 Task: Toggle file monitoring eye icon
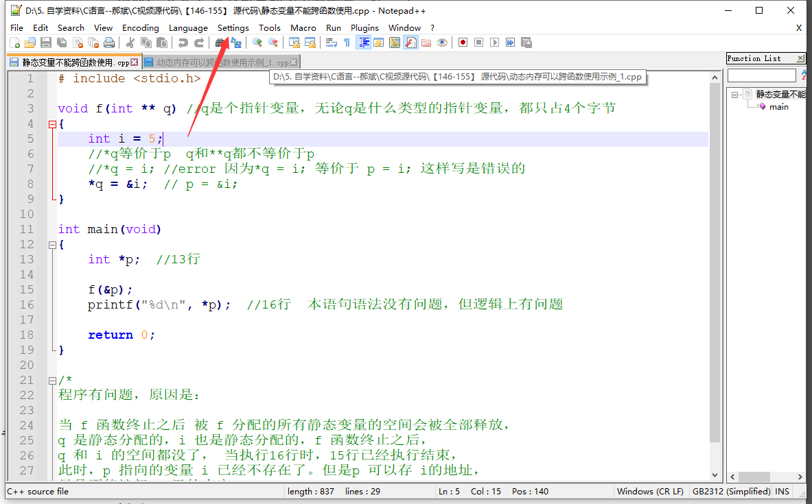point(442,43)
